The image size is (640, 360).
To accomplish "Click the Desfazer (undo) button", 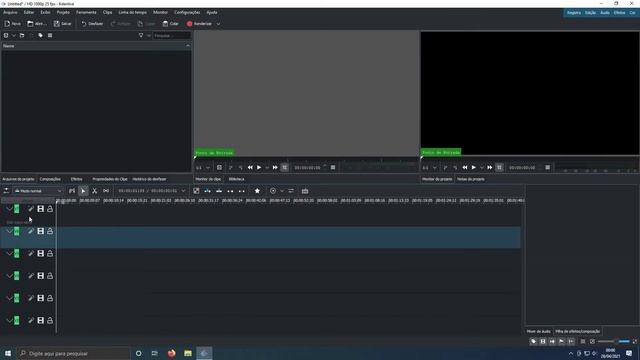I will [92, 24].
